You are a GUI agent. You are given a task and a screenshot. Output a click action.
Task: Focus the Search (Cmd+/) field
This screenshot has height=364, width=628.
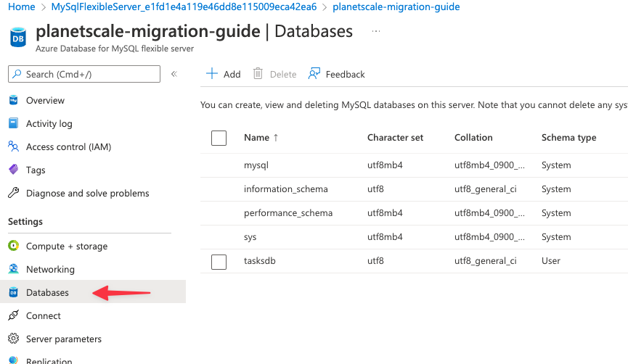tap(84, 74)
